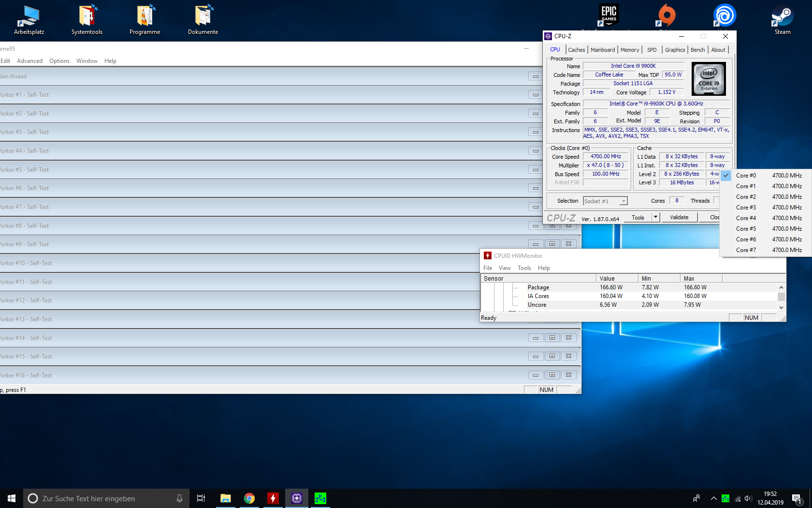The image size is (812, 508).
Task: Expand the Tools button dropdown arrow
Action: click(x=655, y=218)
